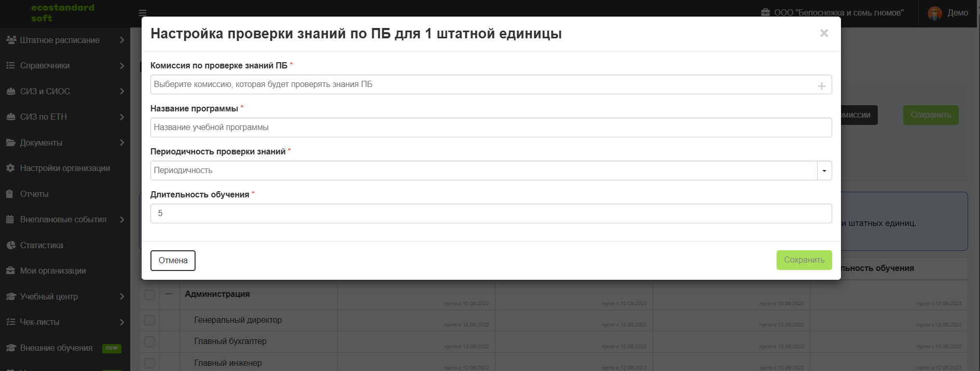Expand Документы menu chevron

[x=122, y=142]
